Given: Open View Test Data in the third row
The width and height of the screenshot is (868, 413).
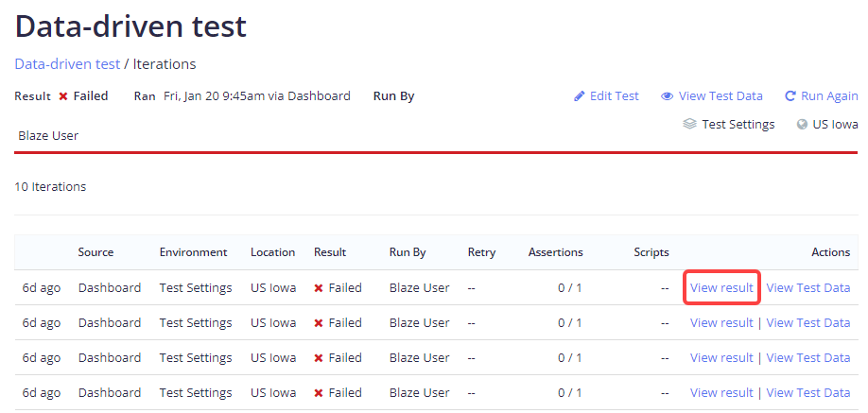Looking at the screenshot, I should 807,358.
